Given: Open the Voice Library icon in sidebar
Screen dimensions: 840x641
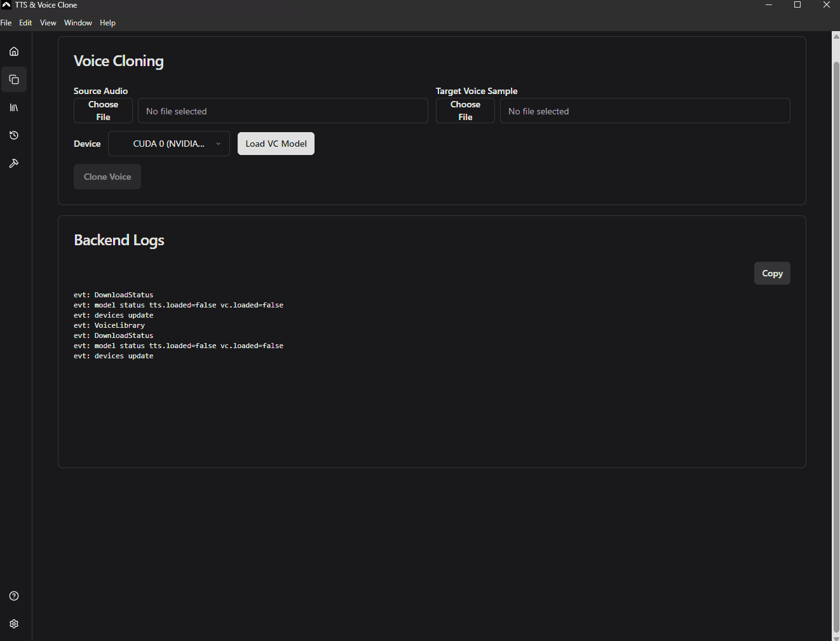Looking at the screenshot, I should pos(14,107).
